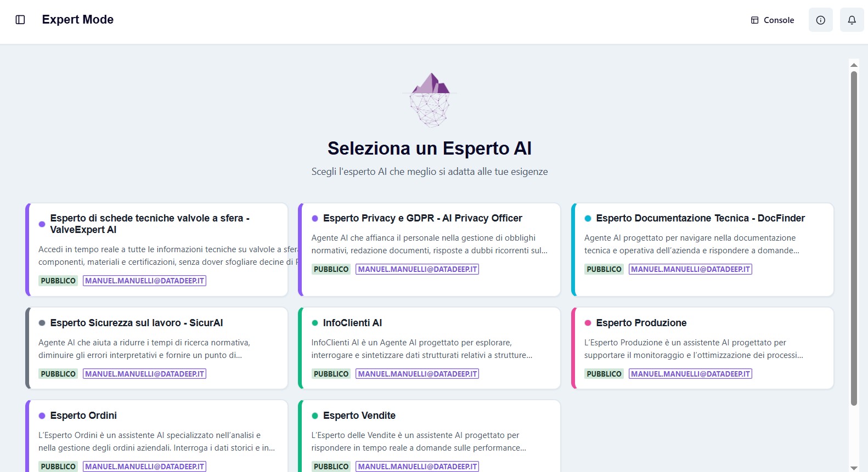Select Esperto Privacy e GDPR card title
Viewport: 868px width, 472px height.
[x=422, y=218]
